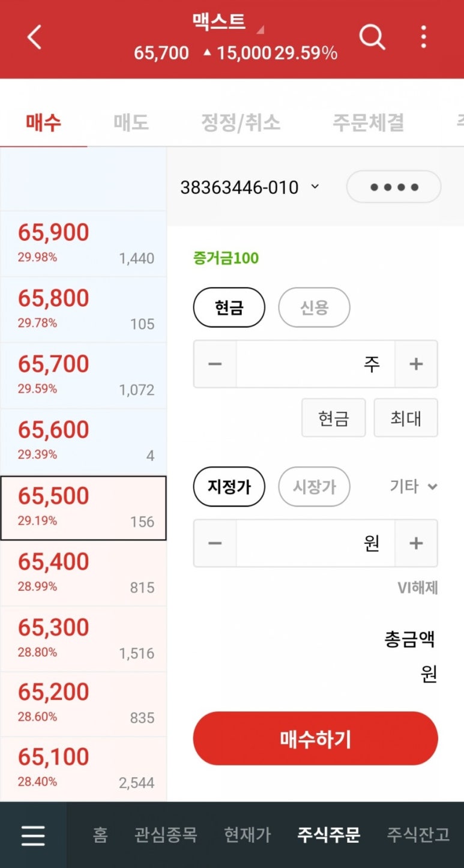Screen dimensions: 464x868
Task: Open the 정정/취소 tab
Action: 240,122
